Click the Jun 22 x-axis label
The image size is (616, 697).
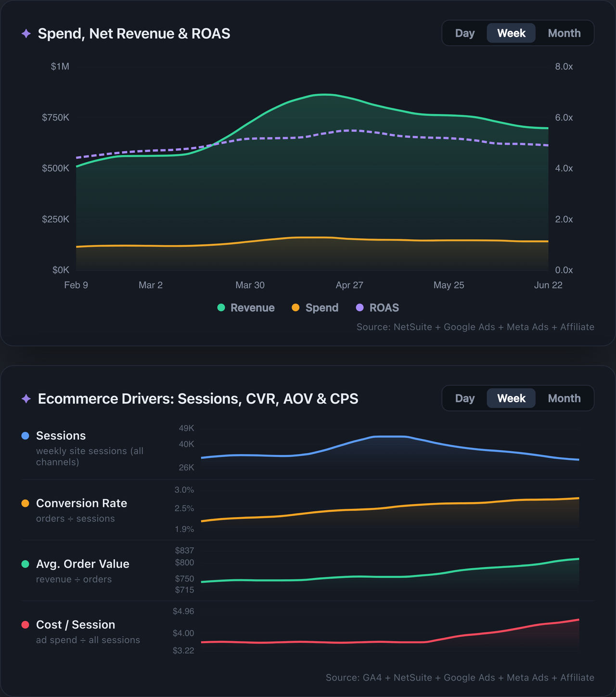(548, 285)
